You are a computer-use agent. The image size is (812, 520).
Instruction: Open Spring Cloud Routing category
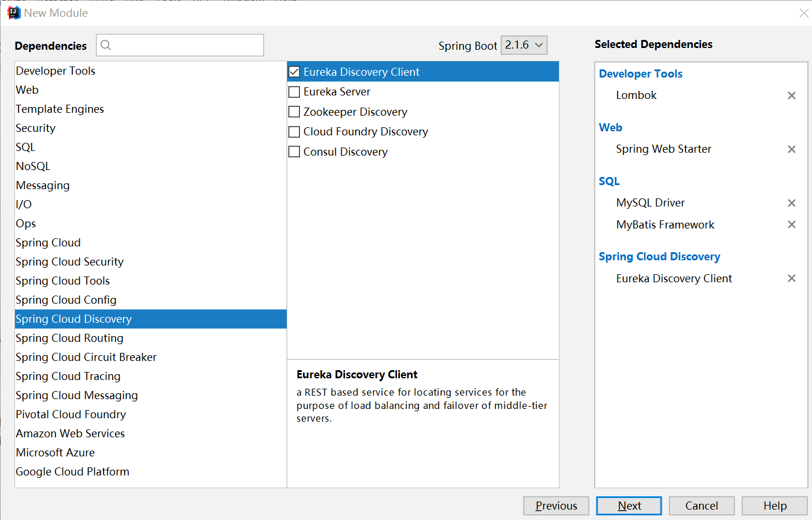pos(151,338)
